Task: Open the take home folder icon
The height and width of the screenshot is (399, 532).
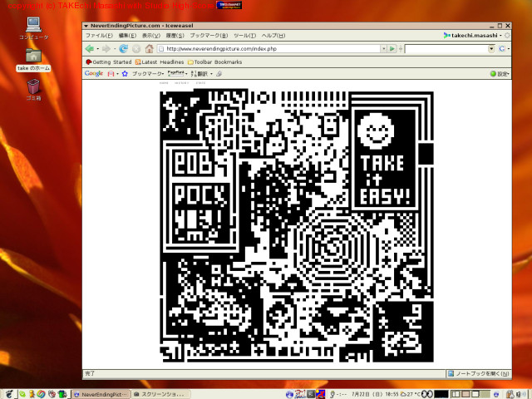Action: coord(34,55)
